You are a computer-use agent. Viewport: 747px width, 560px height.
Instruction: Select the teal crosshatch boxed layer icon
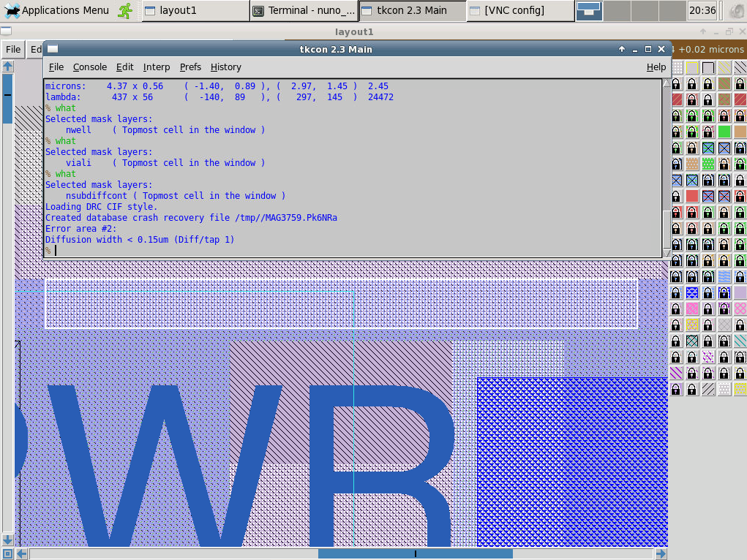692,341
